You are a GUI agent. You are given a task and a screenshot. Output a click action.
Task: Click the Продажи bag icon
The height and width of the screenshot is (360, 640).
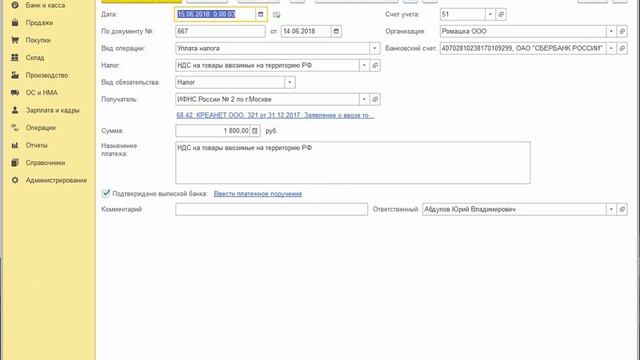coord(15,23)
